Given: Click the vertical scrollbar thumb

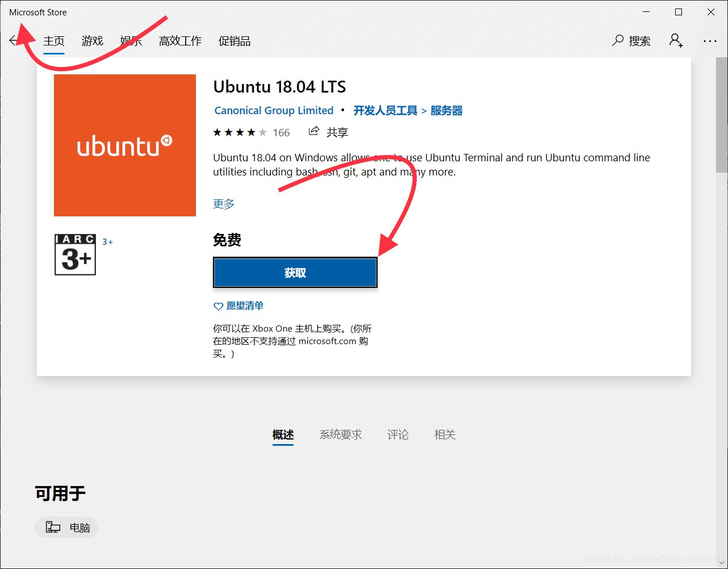Looking at the screenshot, I should (722, 115).
